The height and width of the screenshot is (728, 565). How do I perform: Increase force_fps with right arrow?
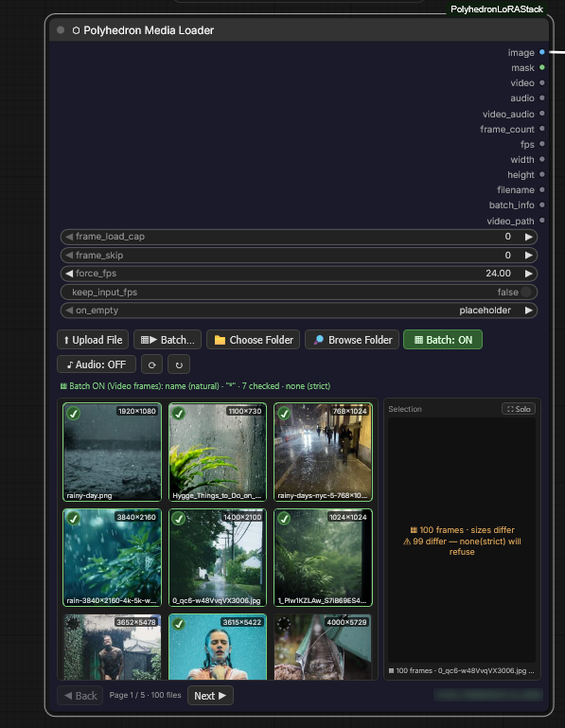[x=528, y=274]
